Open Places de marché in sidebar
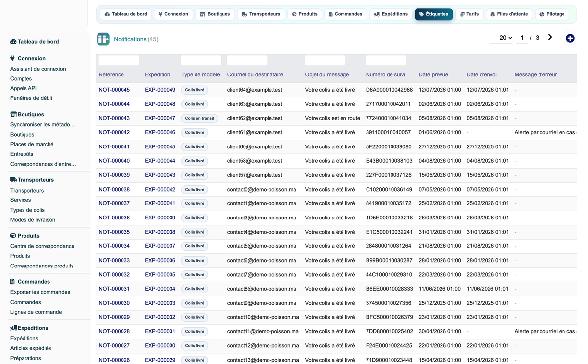 (32, 145)
